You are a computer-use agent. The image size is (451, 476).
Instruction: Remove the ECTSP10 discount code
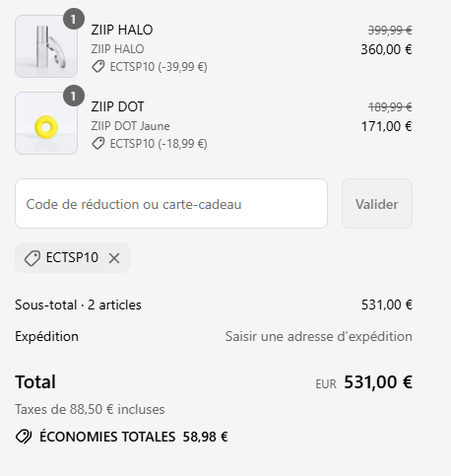pos(114,258)
